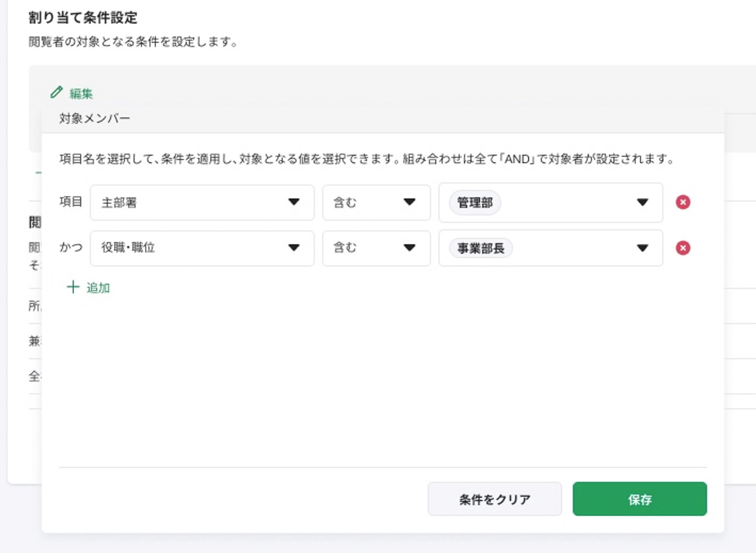Click the 閲覧者の対象となる条件 subtitle text
Viewport: 756px width, 553px height.
[x=133, y=42]
